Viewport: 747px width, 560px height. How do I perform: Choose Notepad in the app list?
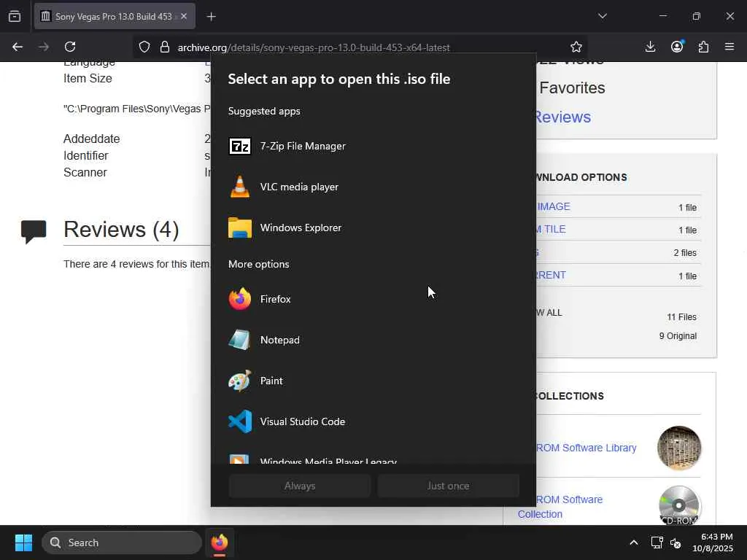pos(373,340)
